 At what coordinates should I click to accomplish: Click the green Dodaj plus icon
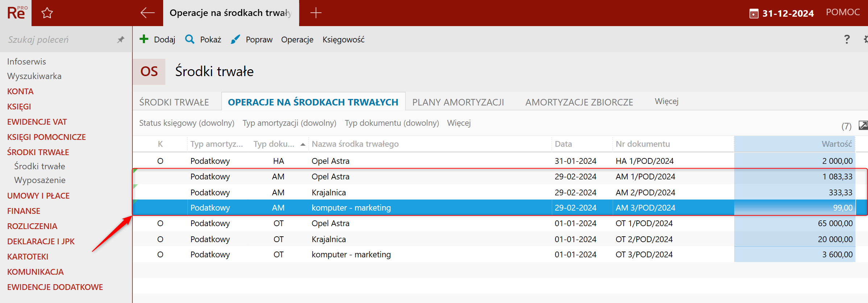tap(144, 39)
